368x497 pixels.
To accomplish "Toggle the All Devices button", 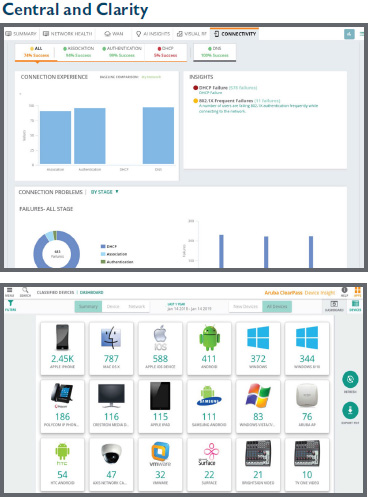I will point(277,306).
